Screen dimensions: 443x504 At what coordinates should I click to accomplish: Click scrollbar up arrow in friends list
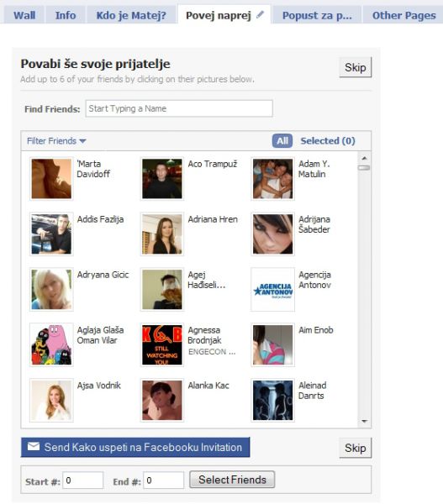(364, 158)
